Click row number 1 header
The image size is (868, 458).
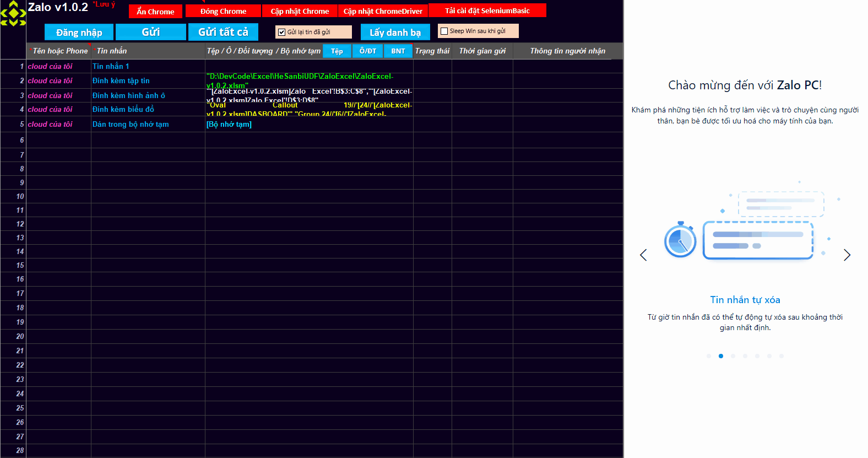[13, 66]
